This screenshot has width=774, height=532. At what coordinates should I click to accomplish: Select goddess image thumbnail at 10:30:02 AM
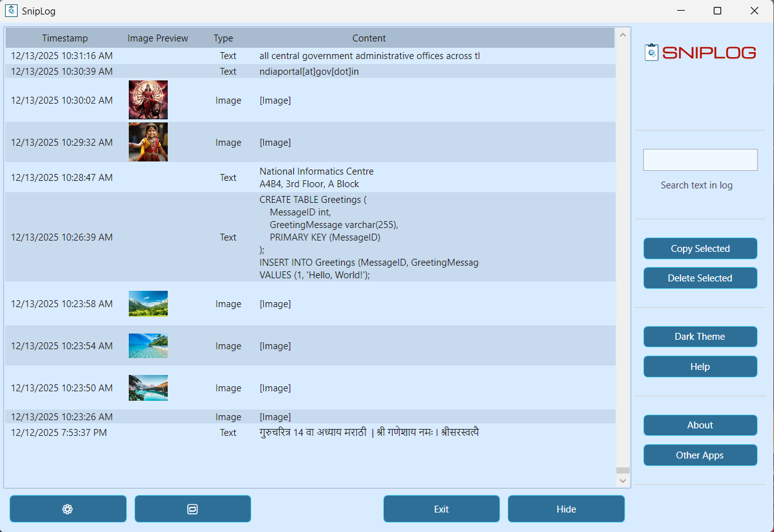tap(148, 100)
